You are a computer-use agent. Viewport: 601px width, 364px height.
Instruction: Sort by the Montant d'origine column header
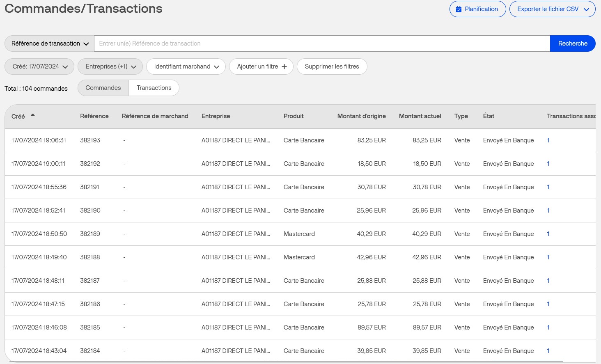coord(361,116)
